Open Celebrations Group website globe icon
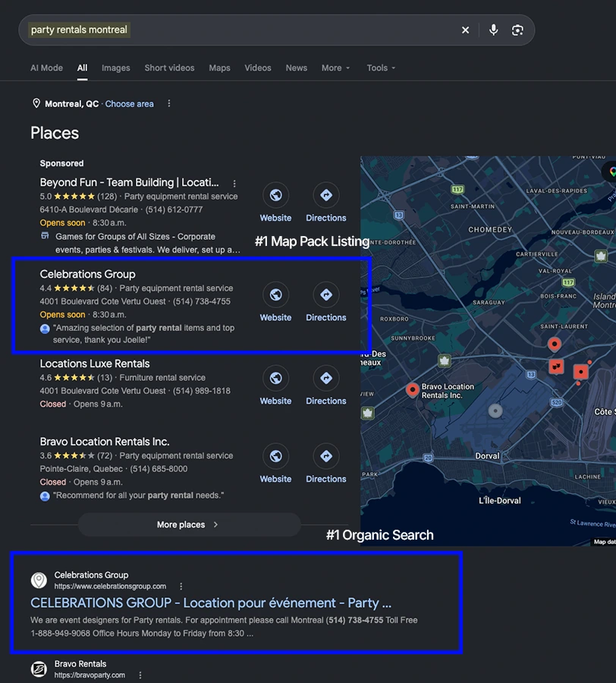Viewport: 616px width, 683px height. 275,295
